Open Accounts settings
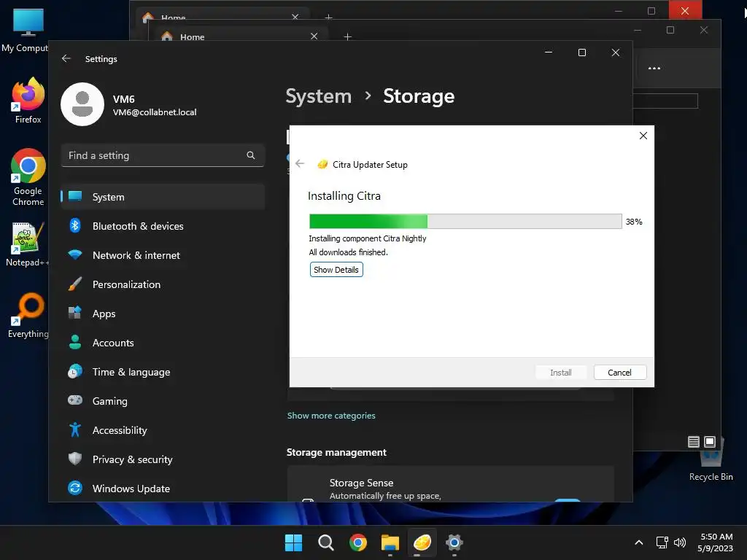This screenshot has height=560, width=747. click(x=163, y=343)
